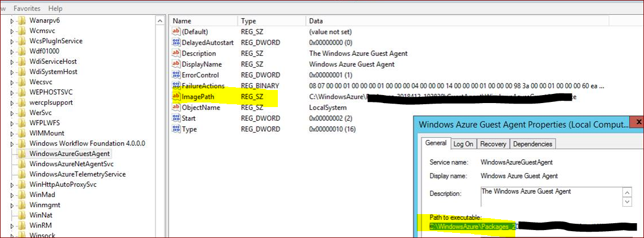Select the DelayedAutostart DWORD value icon
644x238 pixels.
176,43
